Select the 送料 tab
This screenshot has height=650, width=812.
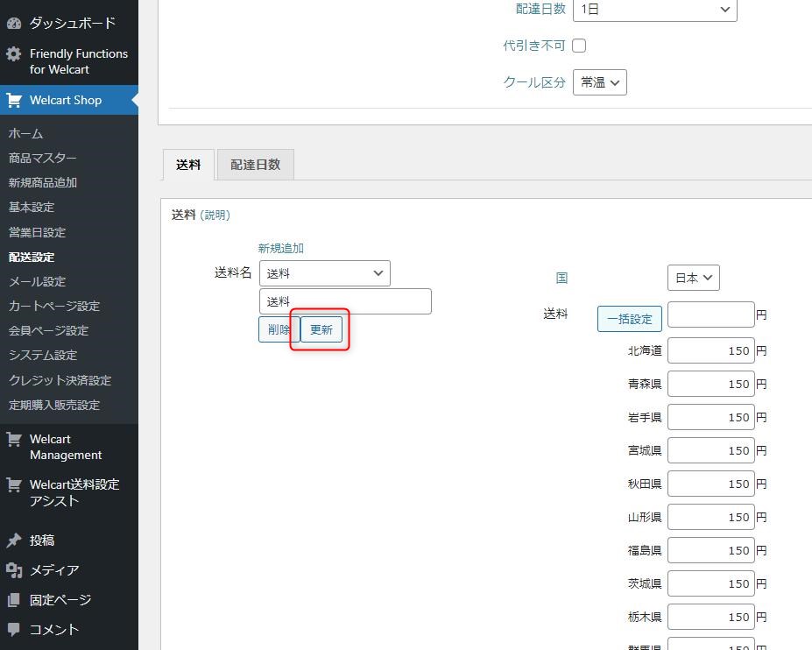[x=188, y=165]
